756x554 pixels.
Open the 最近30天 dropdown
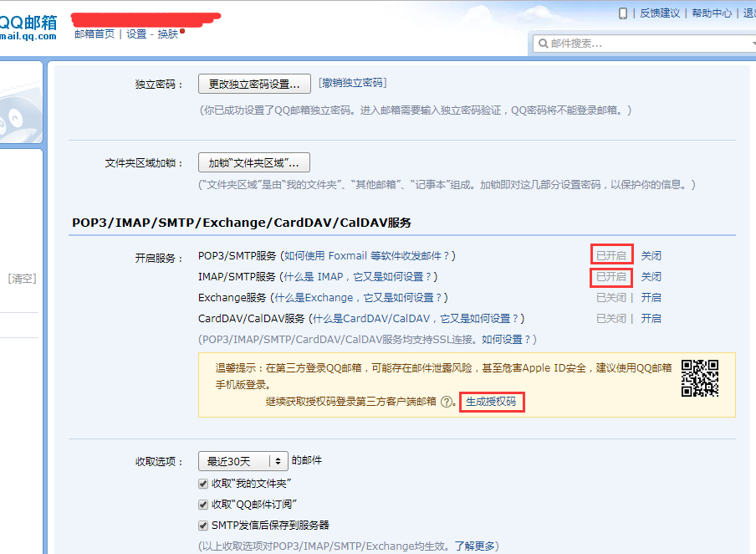click(243, 461)
